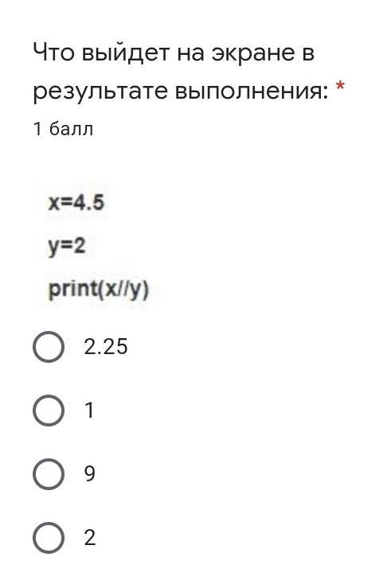The height and width of the screenshot is (588, 387).
Task: Click the word 'балл' under the question
Action: 72,130
